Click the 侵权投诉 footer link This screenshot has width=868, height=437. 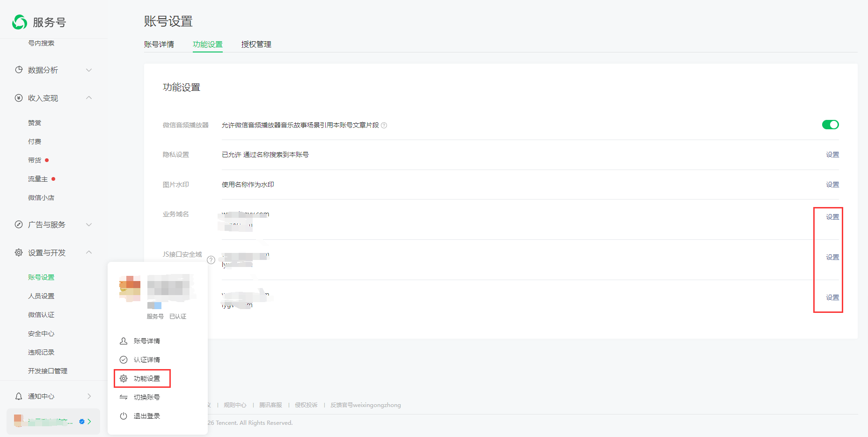pos(306,405)
